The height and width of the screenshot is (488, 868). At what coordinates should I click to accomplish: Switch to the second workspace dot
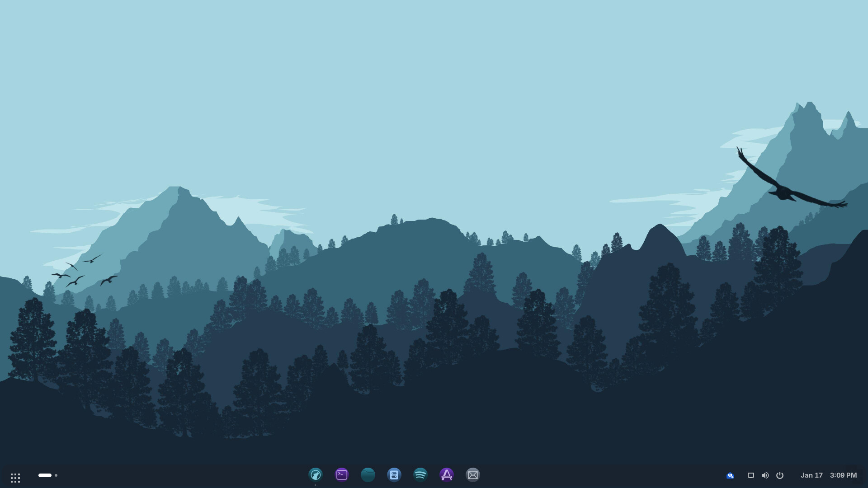click(x=56, y=475)
